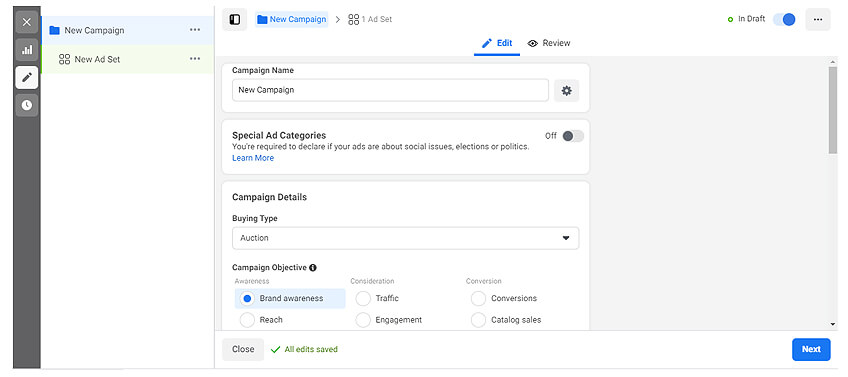The image size is (848, 377).
Task: Click the scrollbar up arrow
Action: tap(832, 61)
